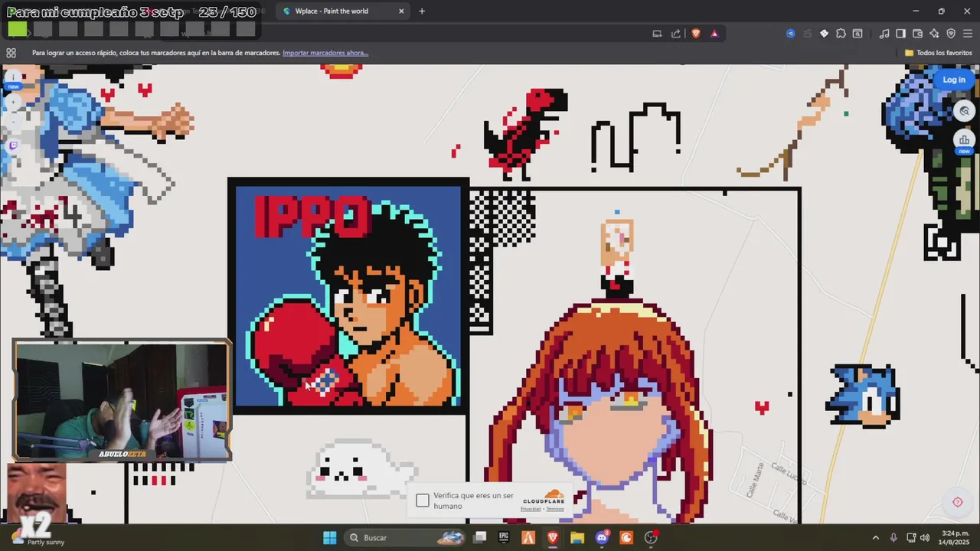The image size is (980, 551).
Task: Open Brave Rewards triangle icon
Action: [714, 34]
